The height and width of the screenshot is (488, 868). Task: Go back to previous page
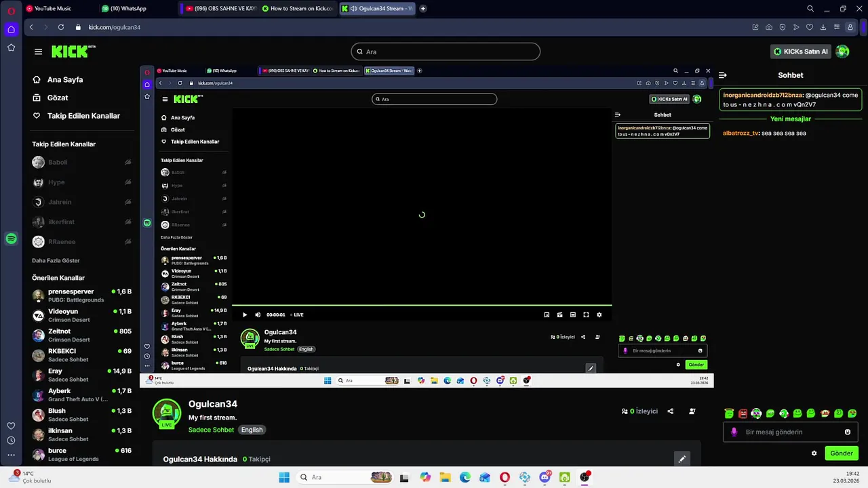pyautogui.click(x=31, y=27)
